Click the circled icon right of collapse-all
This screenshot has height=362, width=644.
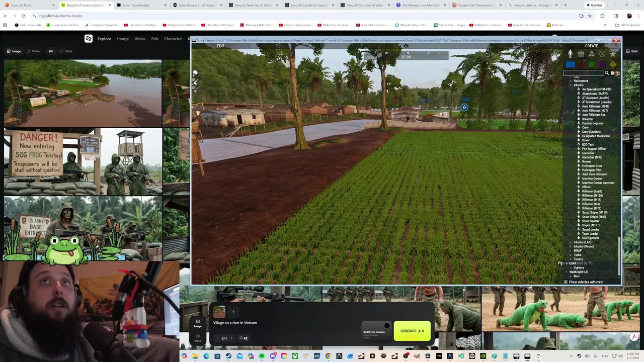[x=617, y=73]
